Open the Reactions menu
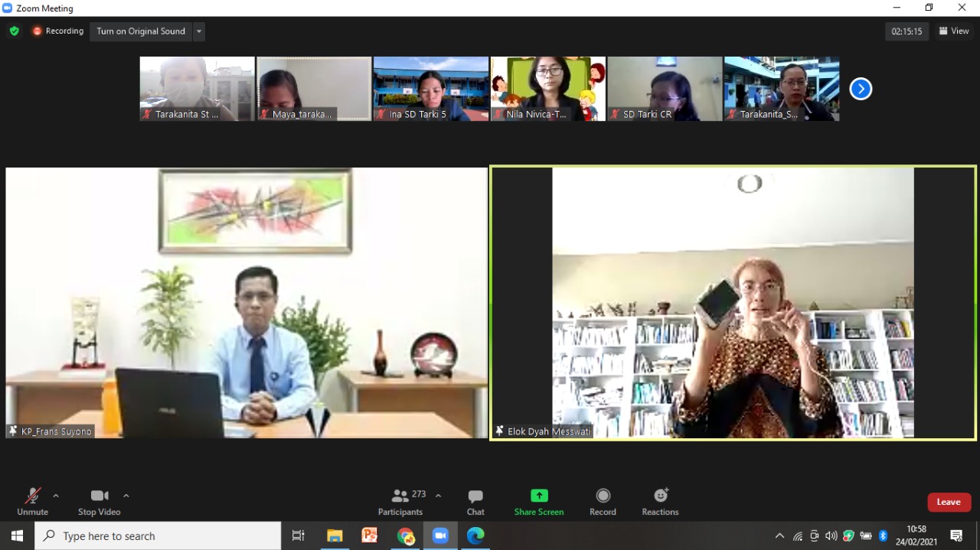Image resolution: width=980 pixels, height=550 pixels. point(660,502)
